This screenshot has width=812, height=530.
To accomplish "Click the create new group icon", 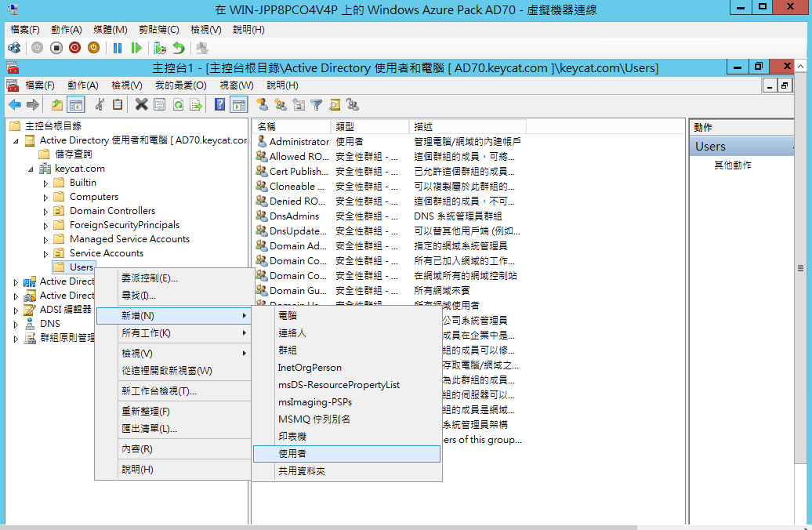I will 281,105.
